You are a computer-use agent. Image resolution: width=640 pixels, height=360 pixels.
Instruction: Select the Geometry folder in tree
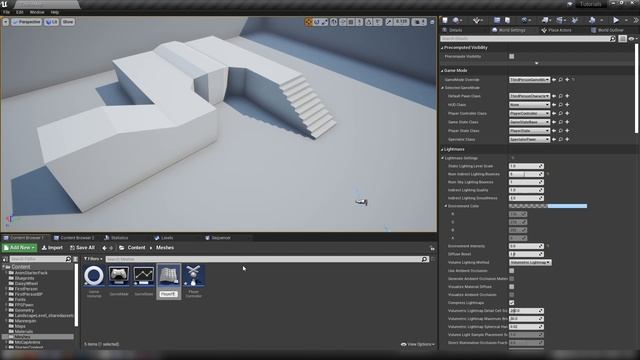pos(24,310)
